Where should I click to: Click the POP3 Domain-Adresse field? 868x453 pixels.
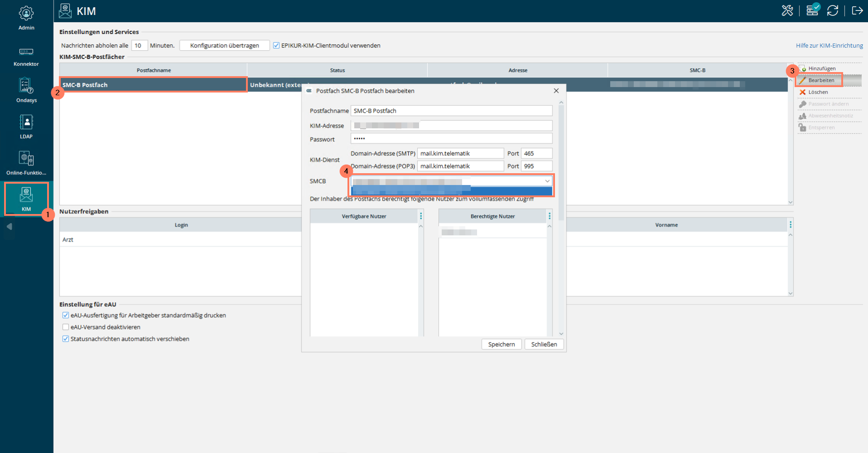460,166
